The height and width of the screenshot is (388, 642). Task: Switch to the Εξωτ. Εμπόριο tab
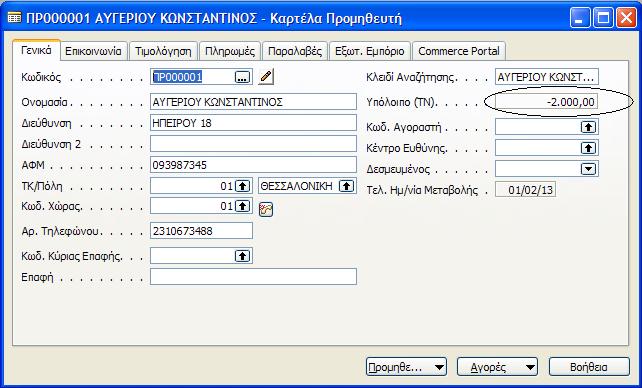[370, 51]
